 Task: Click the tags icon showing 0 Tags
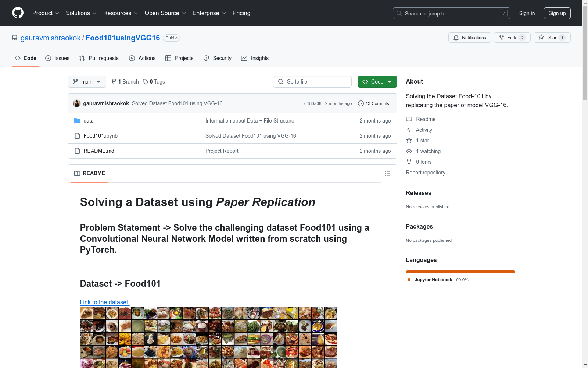(x=146, y=82)
